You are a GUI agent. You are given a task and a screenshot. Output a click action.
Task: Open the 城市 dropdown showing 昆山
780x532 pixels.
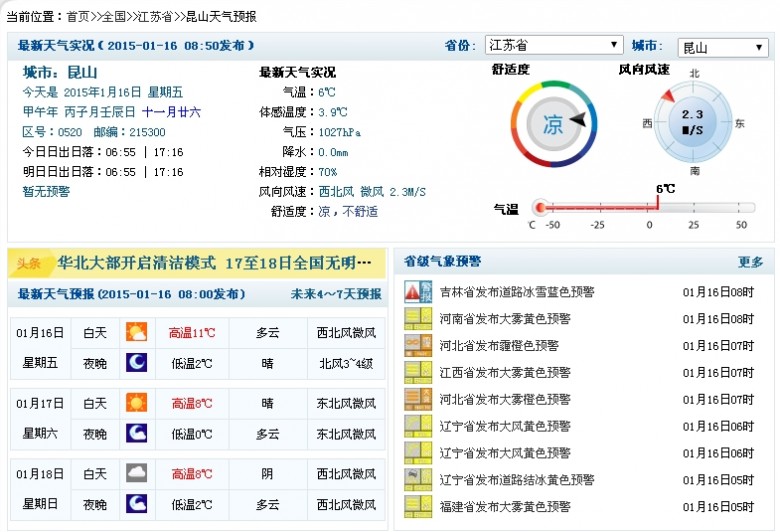[x=723, y=47]
